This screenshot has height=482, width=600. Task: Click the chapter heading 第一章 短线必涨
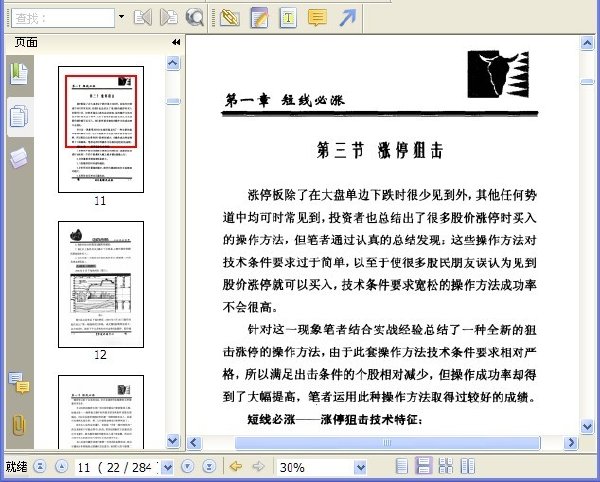(285, 100)
